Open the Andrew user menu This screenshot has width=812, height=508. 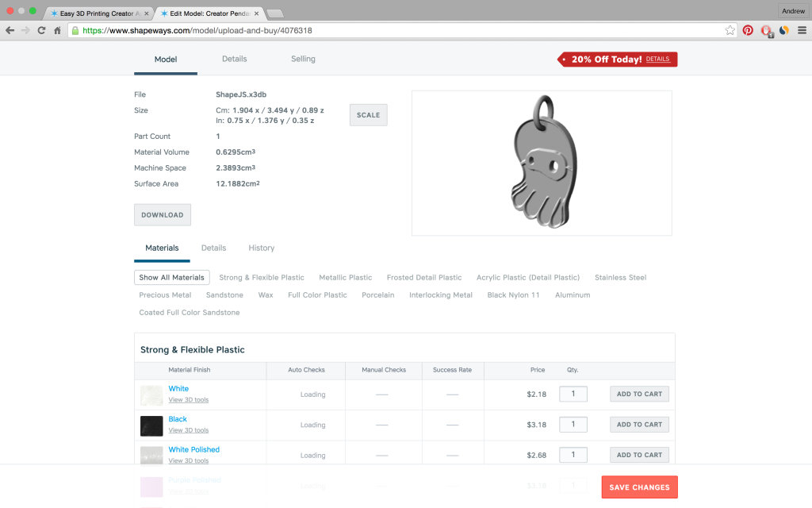793,10
